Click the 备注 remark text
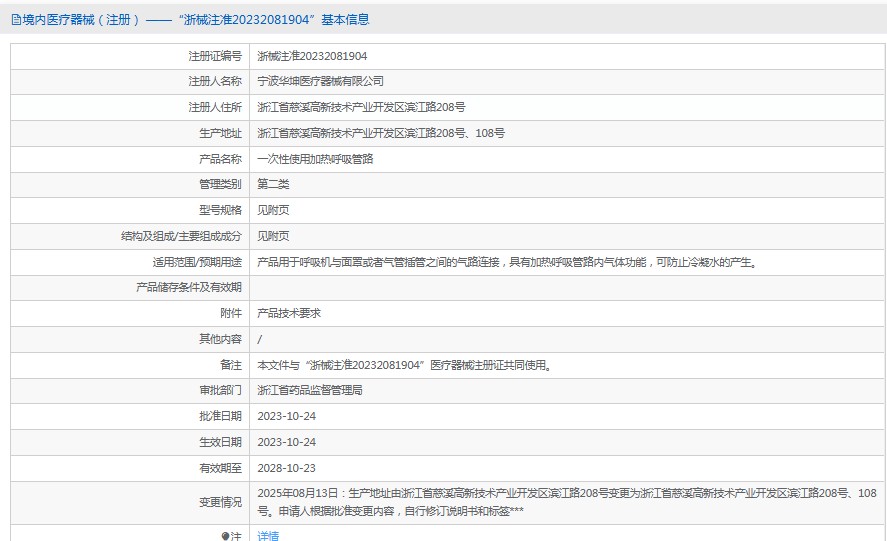887x541 pixels. pos(404,365)
